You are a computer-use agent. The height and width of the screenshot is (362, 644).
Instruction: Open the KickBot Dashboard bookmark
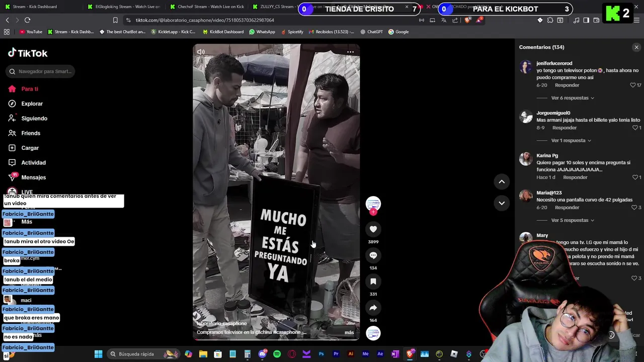(223, 32)
